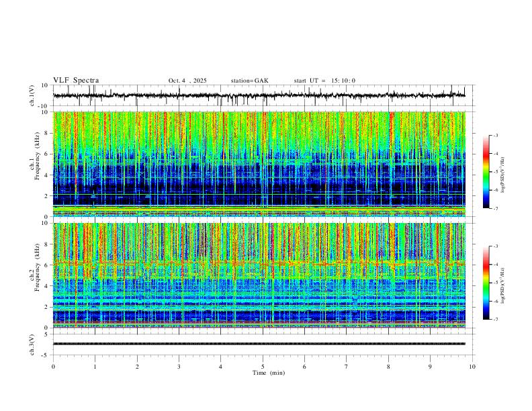Click the color bar beside the ch.2 spectrogram
The height and width of the screenshot is (411, 532).
point(486,283)
